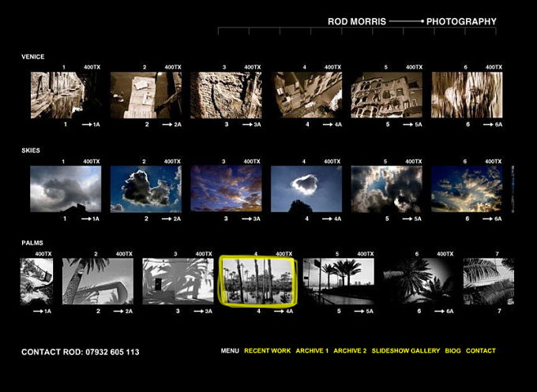Click the 5A arrow under Skies photo 5

[412, 219]
